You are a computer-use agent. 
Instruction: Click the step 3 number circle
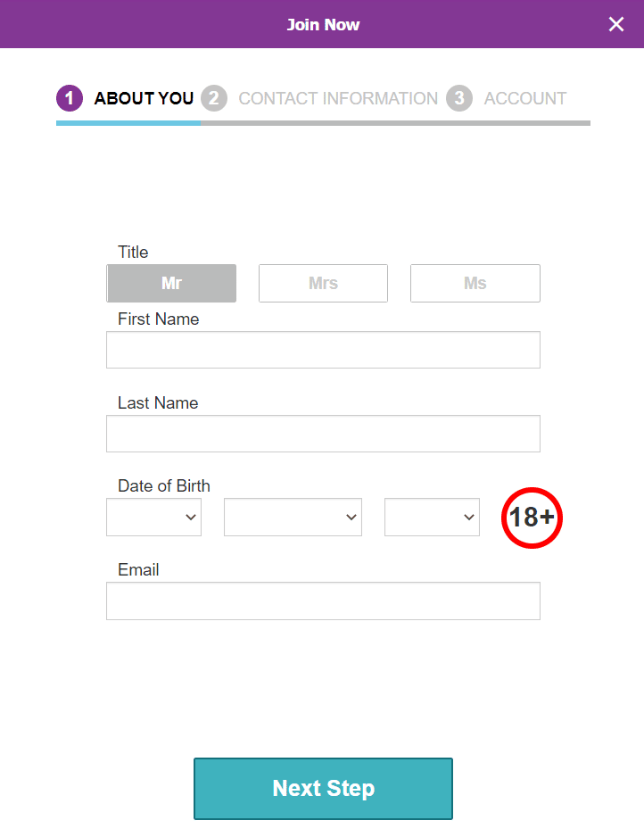coord(459,98)
